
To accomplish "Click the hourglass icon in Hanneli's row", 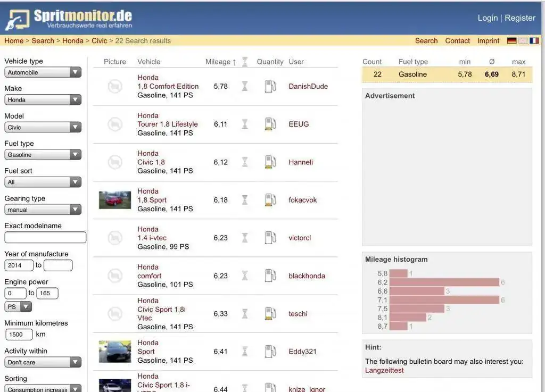I will point(245,162).
